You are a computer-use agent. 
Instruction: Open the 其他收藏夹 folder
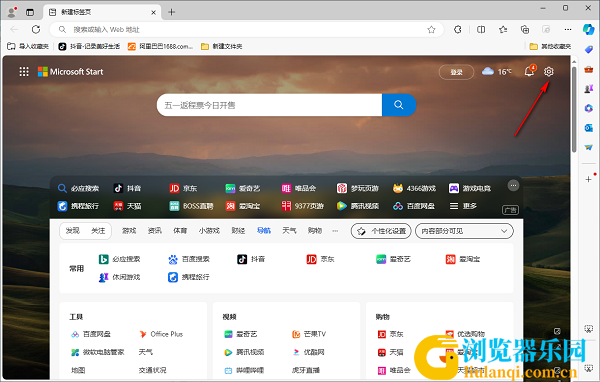(550, 46)
